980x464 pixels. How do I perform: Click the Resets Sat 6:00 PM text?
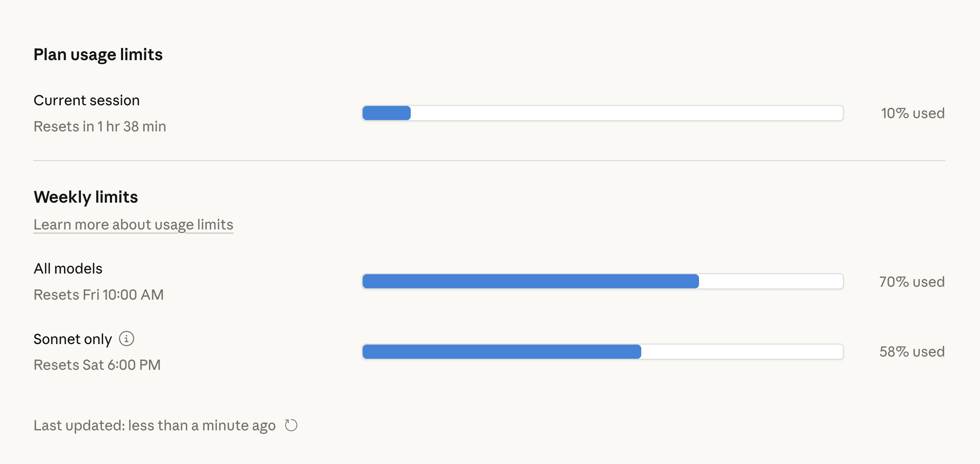pos(97,365)
